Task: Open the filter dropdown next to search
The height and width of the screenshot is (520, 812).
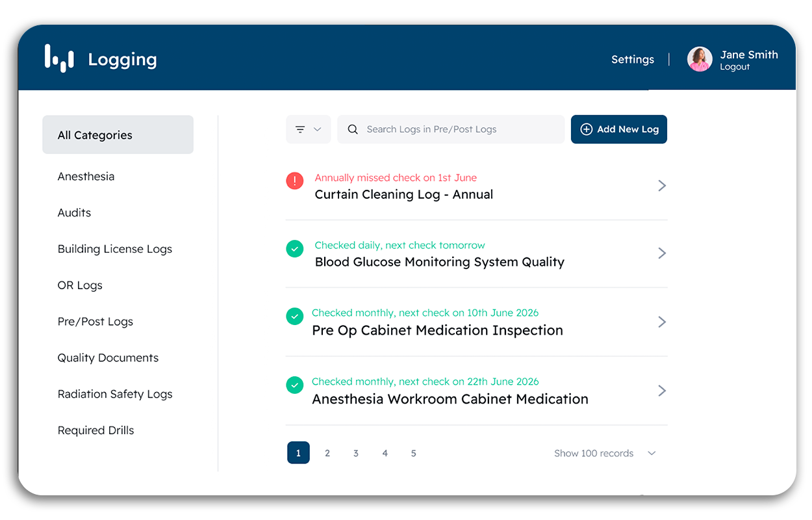Action: 309,129
